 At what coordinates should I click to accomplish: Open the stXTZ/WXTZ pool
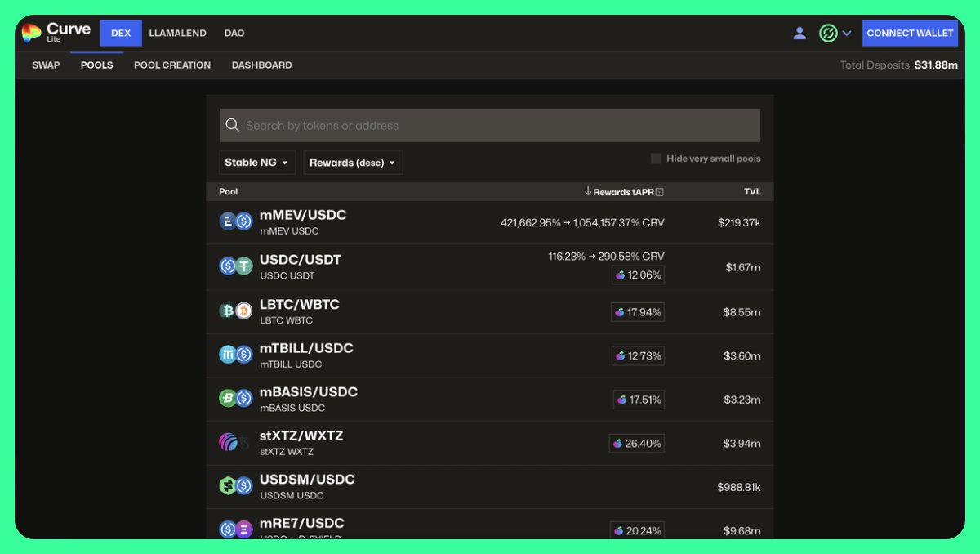pos(490,443)
